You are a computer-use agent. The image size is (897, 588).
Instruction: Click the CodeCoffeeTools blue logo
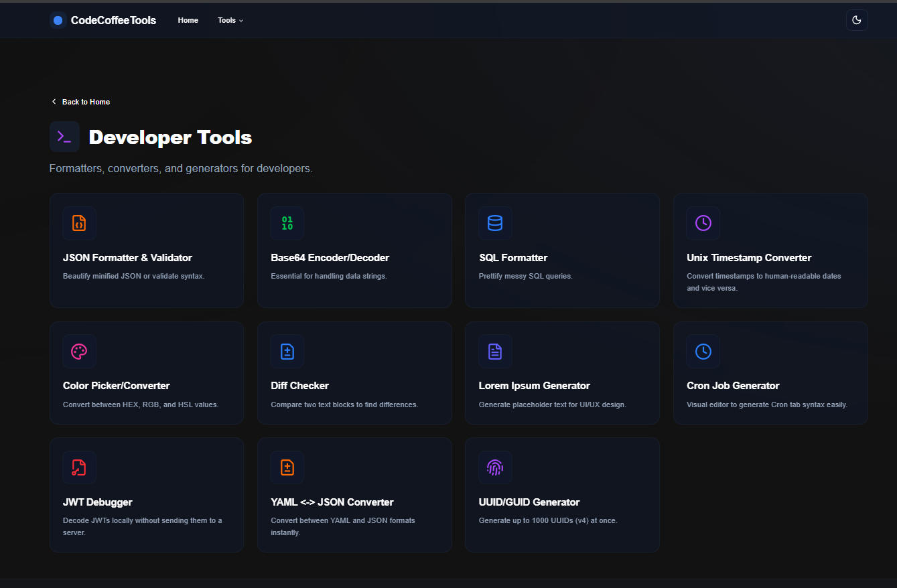click(x=58, y=19)
